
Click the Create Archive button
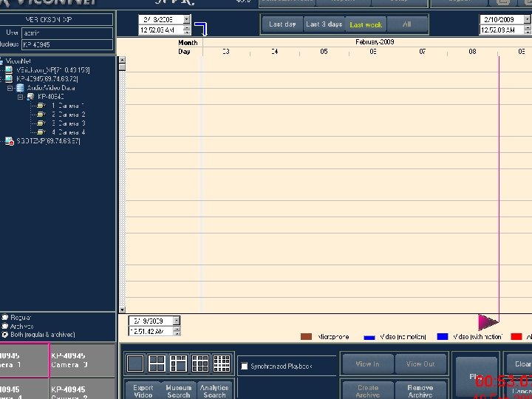[x=368, y=391]
